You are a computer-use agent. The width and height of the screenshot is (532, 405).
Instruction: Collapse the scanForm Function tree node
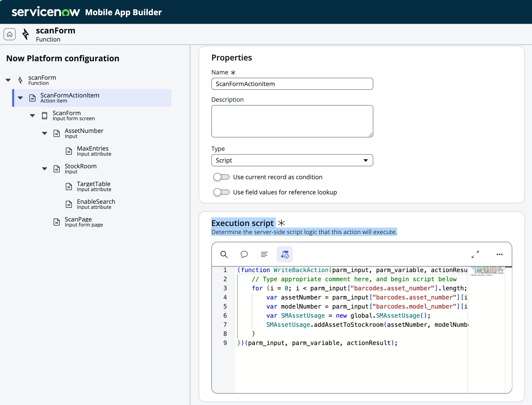tap(8, 80)
